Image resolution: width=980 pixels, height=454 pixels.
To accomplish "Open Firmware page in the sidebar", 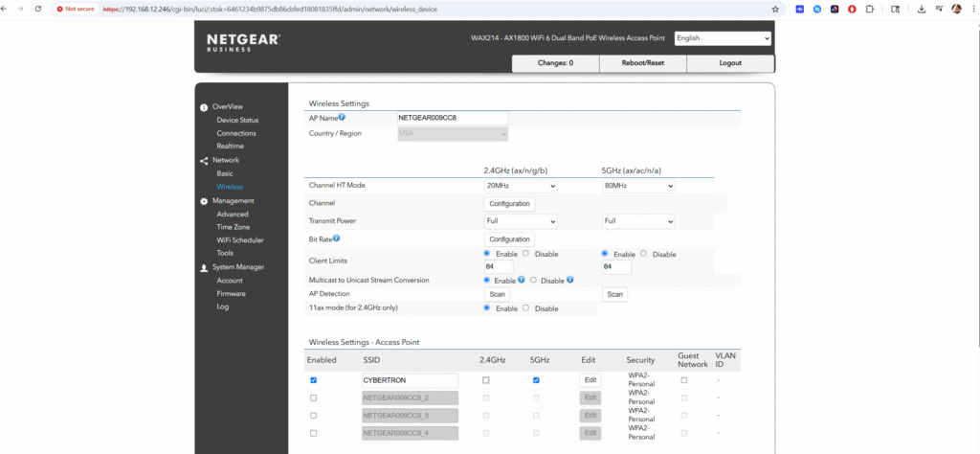I will coord(232,293).
